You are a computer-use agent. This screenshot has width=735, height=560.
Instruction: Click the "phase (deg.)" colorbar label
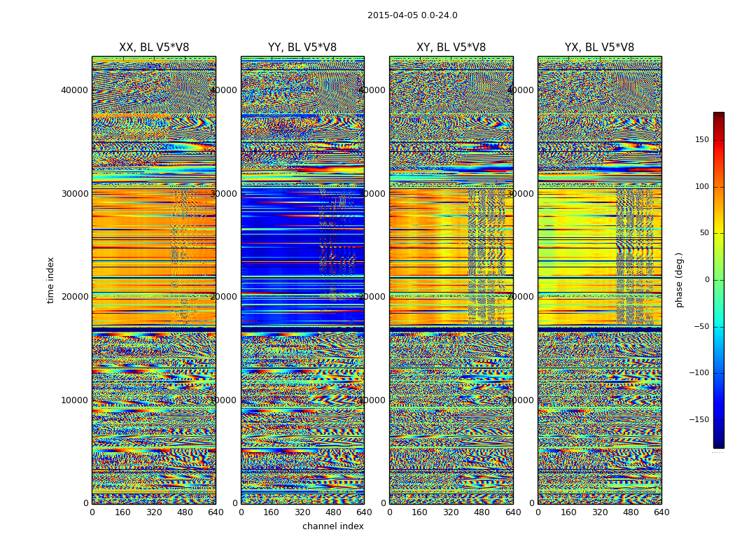click(x=679, y=280)
